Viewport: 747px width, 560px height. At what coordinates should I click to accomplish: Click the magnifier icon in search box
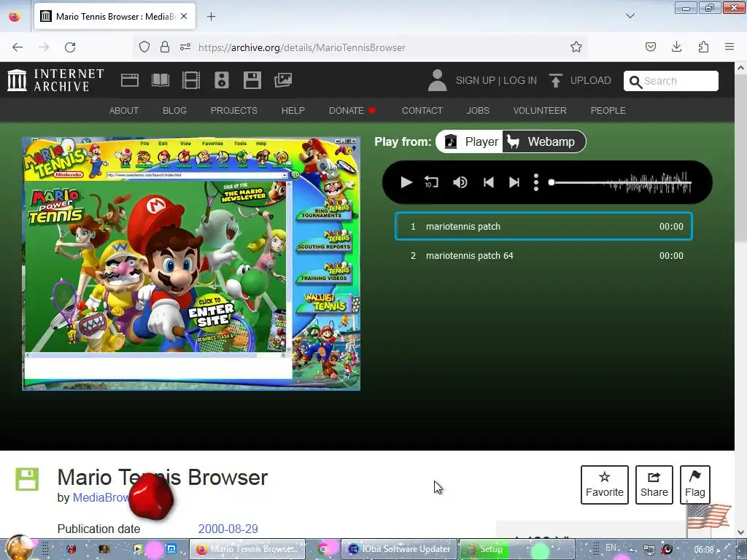coord(635,82)
